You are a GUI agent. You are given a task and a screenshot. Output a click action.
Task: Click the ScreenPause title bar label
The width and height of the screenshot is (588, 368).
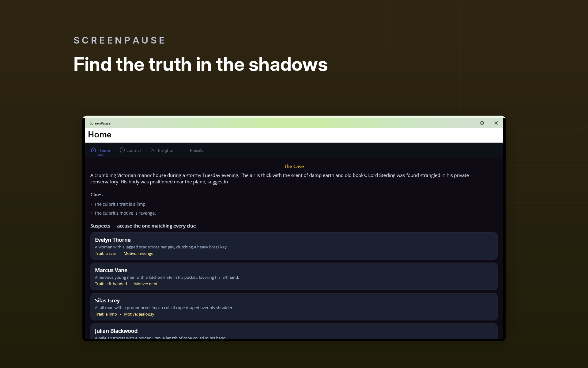point(100,123)
